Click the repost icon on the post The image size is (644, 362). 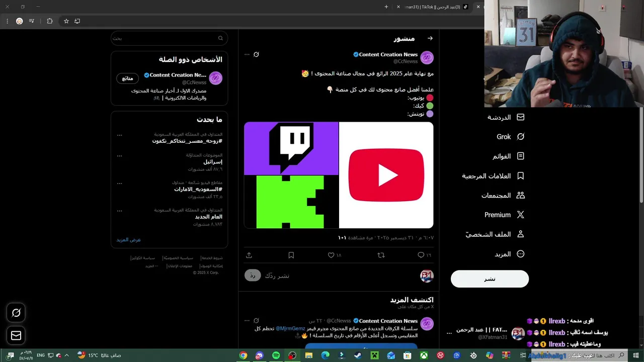381,255
